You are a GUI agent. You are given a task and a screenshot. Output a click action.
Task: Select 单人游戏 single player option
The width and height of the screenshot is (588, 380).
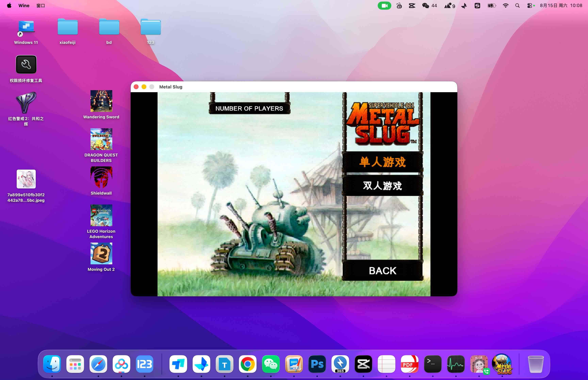(382, 162)
